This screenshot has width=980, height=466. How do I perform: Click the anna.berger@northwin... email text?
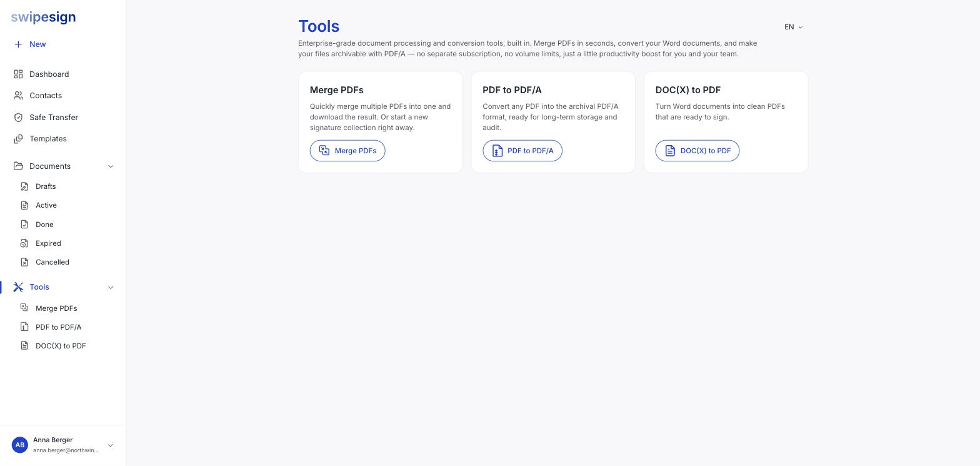click(x=66, y=450)
